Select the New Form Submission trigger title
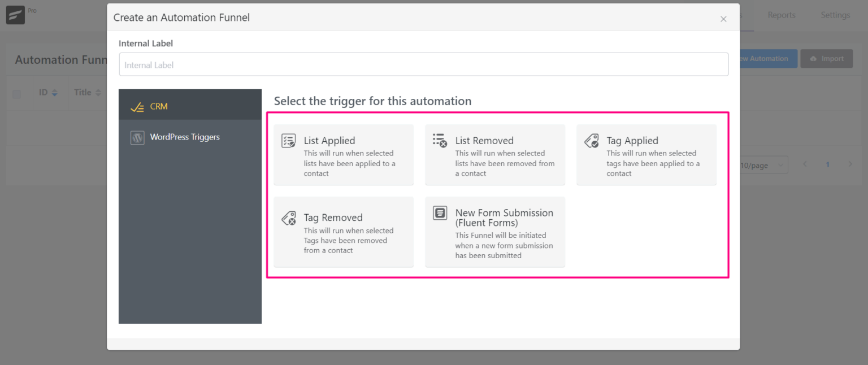Screen dimensions: 868x365 click(504, 218)
